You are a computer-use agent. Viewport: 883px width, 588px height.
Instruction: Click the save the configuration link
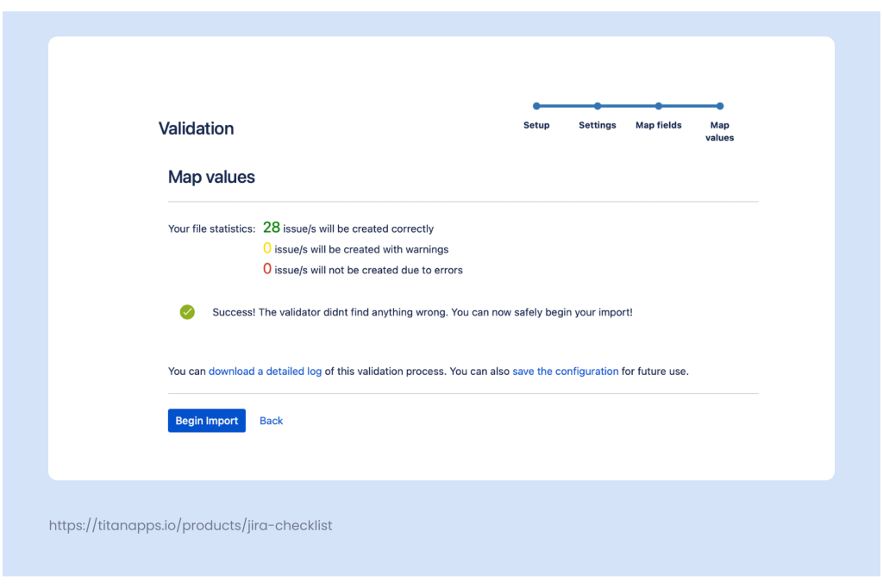pos(565,372)
